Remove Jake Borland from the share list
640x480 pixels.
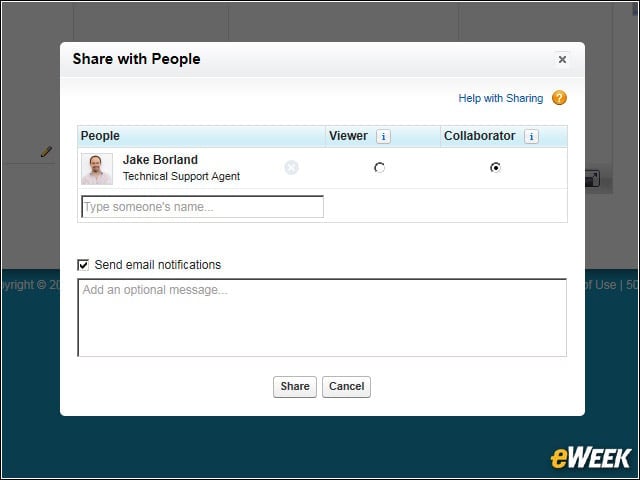(291, 167)
